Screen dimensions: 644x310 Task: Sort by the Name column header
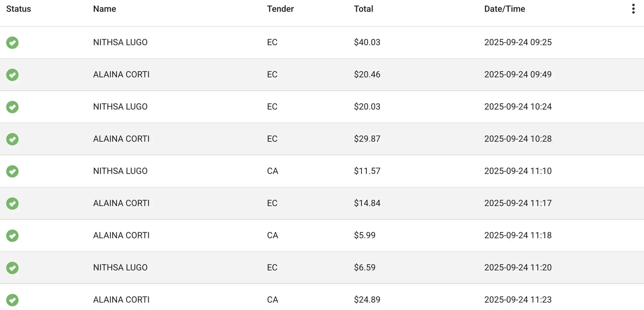point(105,9)
